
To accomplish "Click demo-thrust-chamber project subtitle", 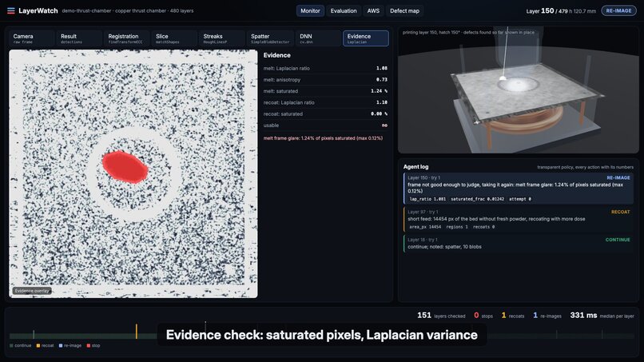I will [x=128, y=10].
